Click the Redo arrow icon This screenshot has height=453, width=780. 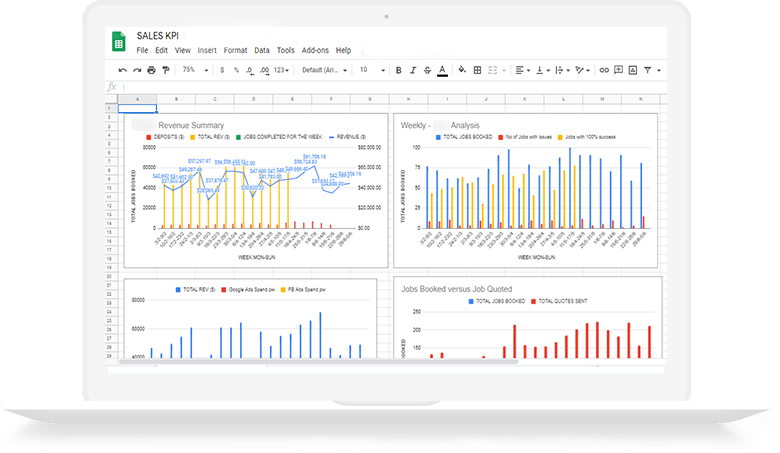click(137, 71)
